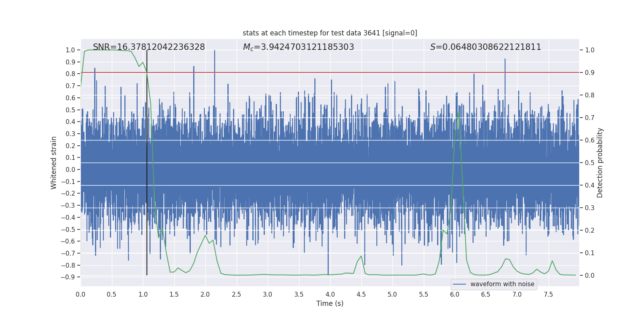The width and height of the screenshot is (644, 322).
Task: Click the 1.0 tick on the left strain axis
Action: pos(70,50)
